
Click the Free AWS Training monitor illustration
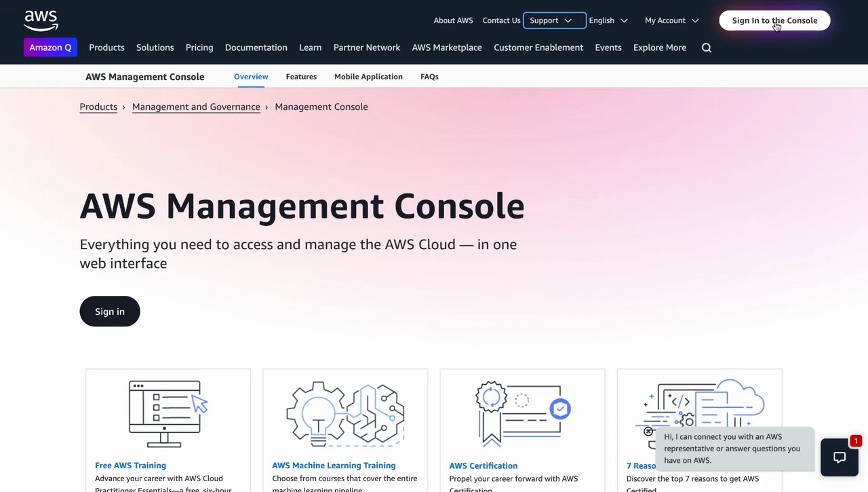(168, 414)
